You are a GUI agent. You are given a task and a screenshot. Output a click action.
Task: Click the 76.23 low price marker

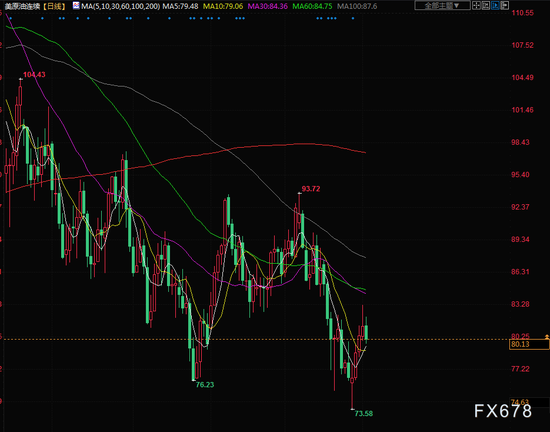[205, 385]
